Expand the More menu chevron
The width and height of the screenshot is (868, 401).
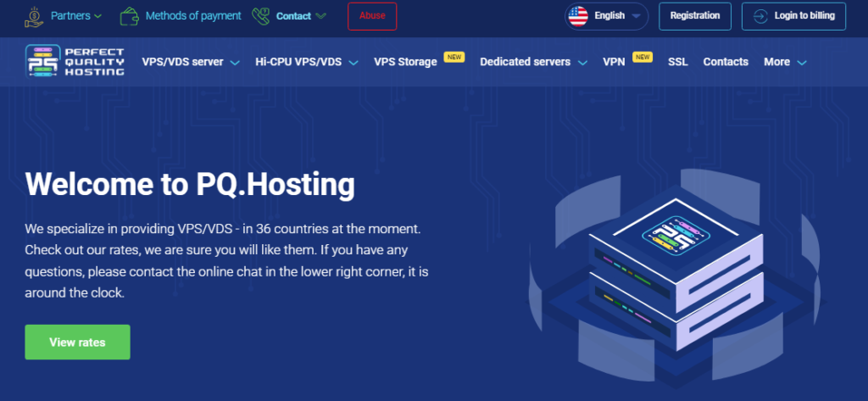click(802, 63)
